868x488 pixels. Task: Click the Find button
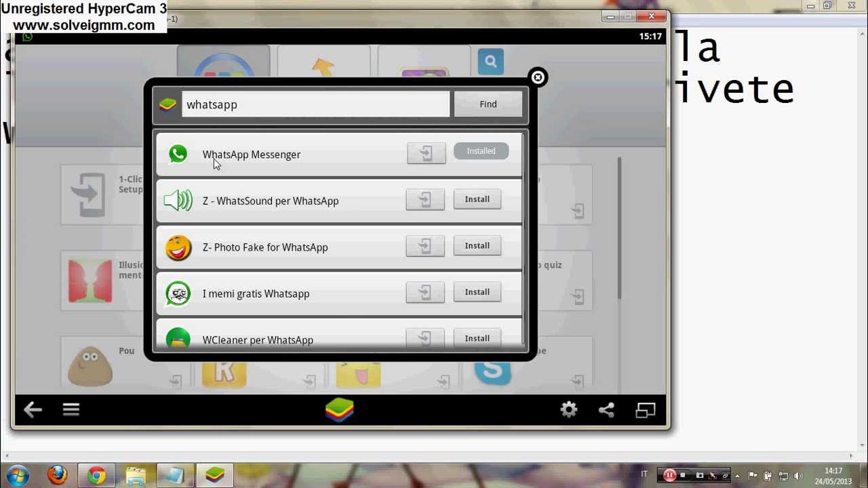[488, 104]
